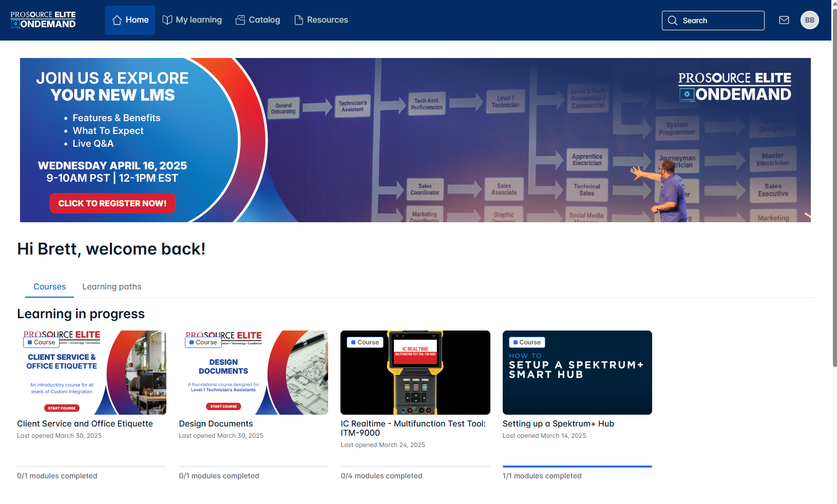Open IC Realtime Multifunction Test Tool course
The image size is (837, 504).
point(413,428)
